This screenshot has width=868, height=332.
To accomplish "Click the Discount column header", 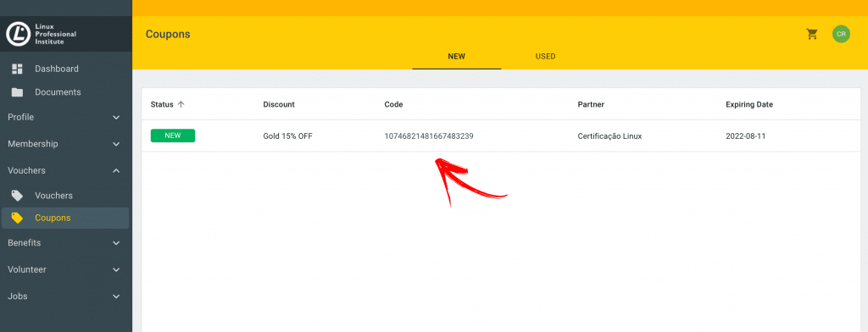I will tap(279, 104).
